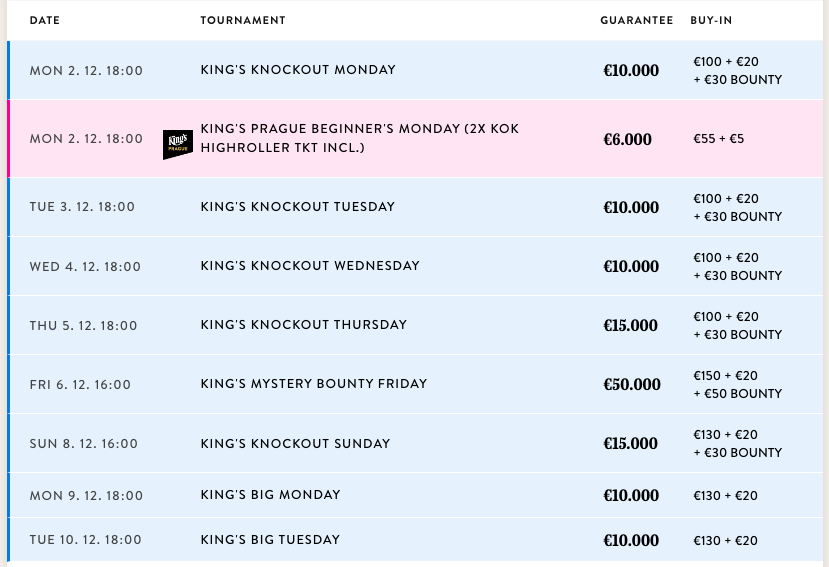The image size is (829, 567).
Task: Open King's Big Tuesday tournament
Action: pos(270,539)
